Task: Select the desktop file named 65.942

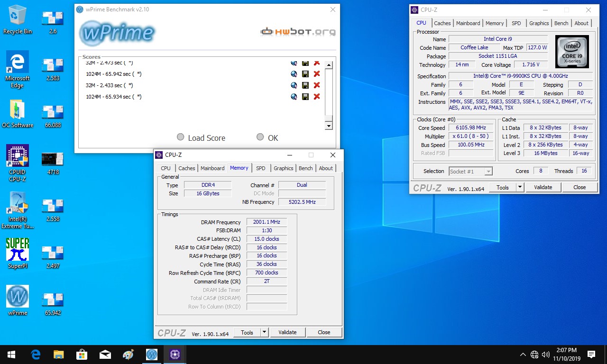Action: (x=53, y=303)
